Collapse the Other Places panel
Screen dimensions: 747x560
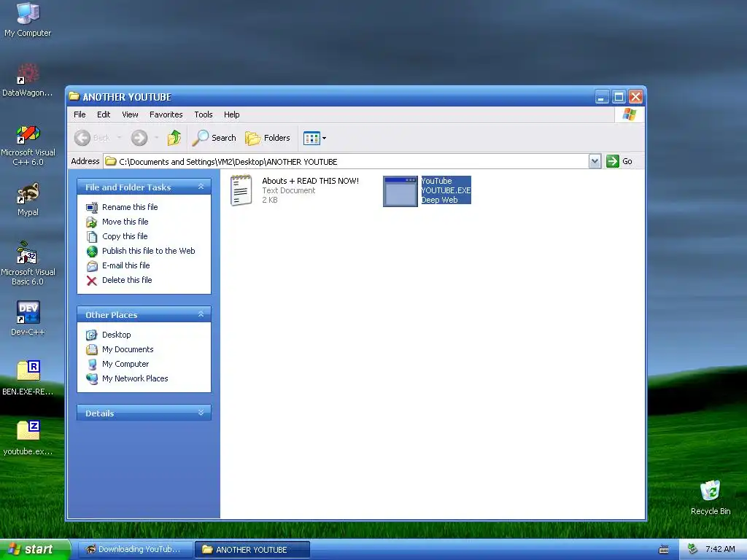point(201,314)
